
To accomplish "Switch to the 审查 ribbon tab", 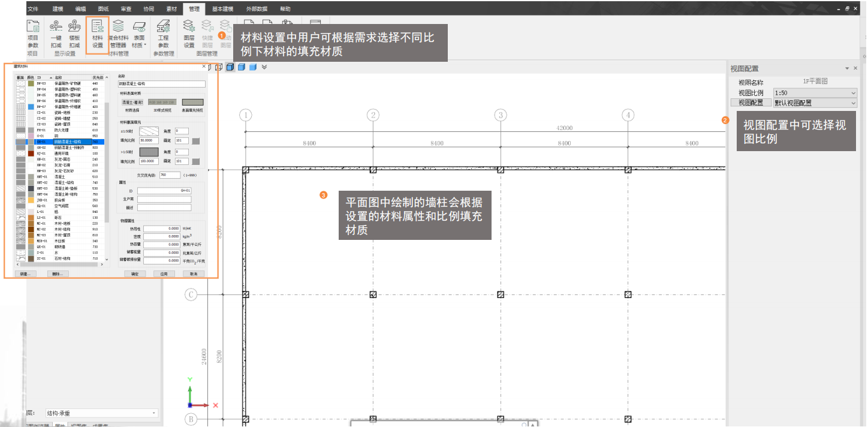I will [x=126, y=9].
